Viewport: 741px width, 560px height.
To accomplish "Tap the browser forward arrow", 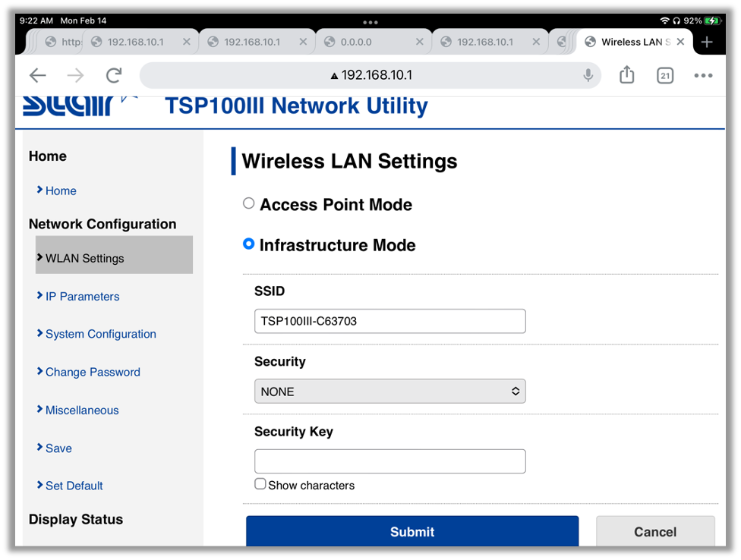I will tap(75, 75).
